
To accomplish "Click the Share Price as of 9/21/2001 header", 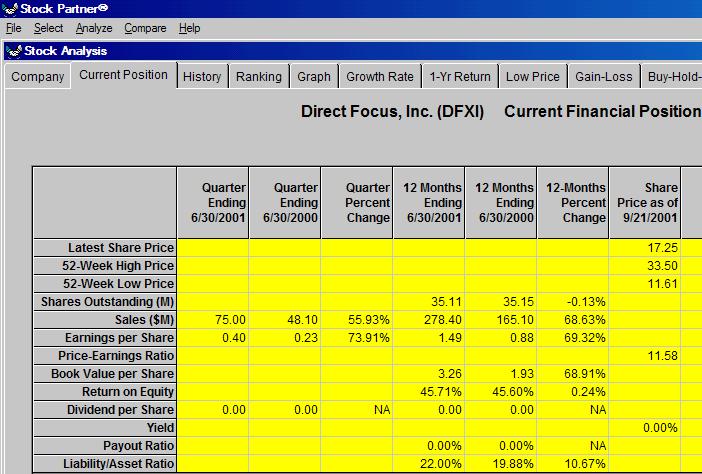I will coord(645,203).
